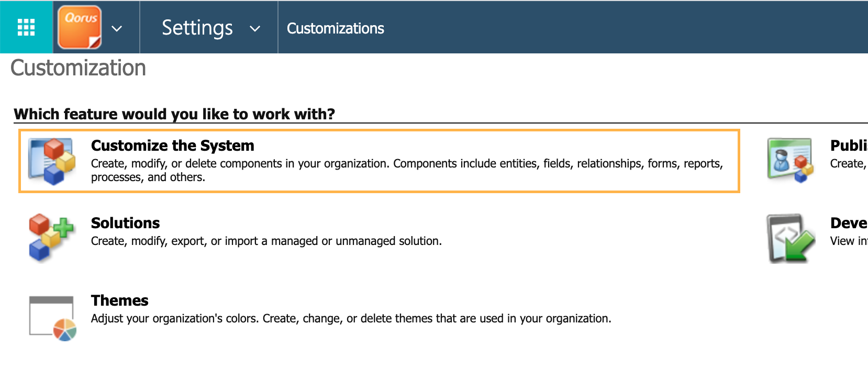Expand the chevron beside the Qorus logo
Screen dimensions: 868x380
click(x=117, y=29)
